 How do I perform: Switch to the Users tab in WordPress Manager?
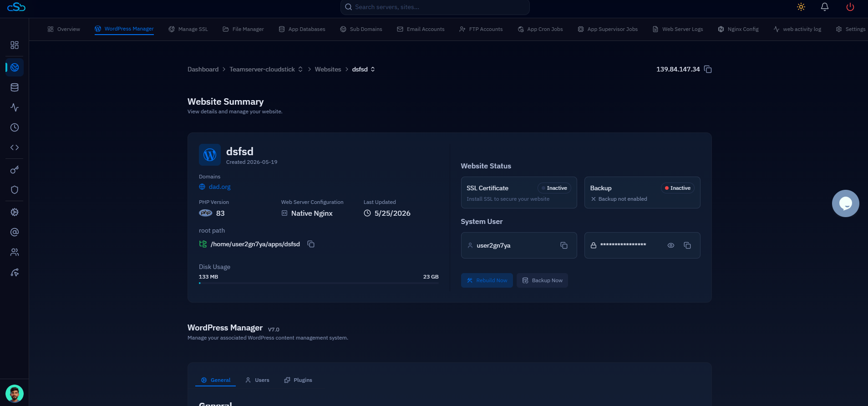click(257, 380)
